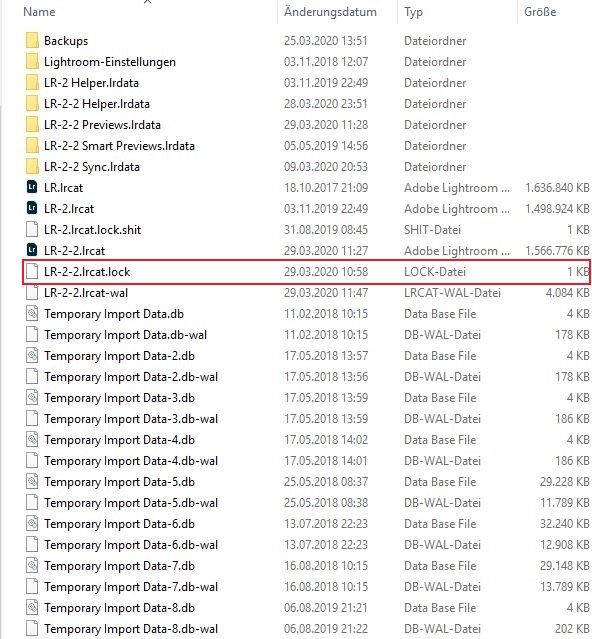Click file icon of LR-2.lrcat.lock.shit

(32, 229)
